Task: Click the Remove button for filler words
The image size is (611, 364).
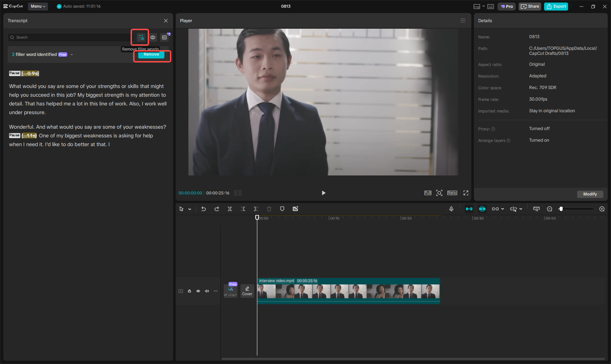Action: coord(151,54)
